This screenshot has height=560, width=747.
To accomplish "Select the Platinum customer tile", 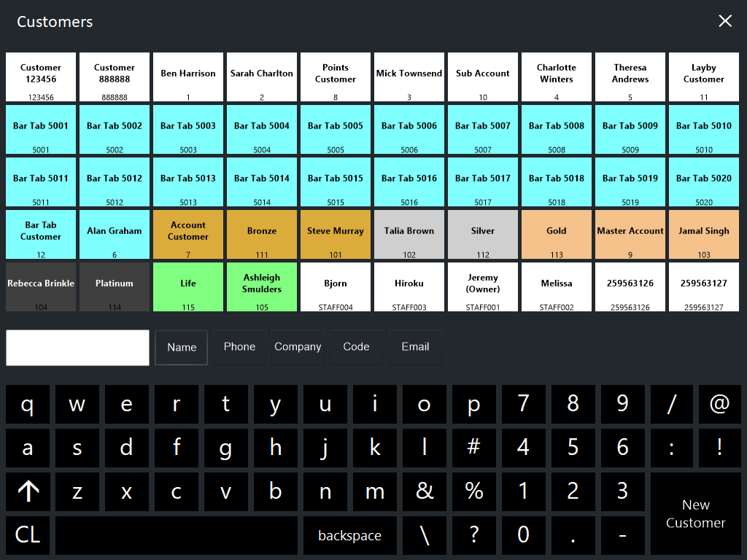I will (115, 287).
